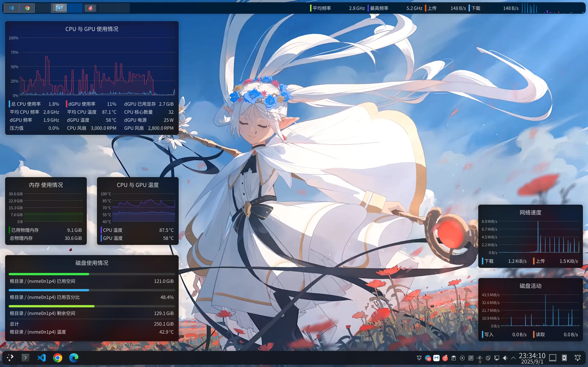
Task: Open Google Chrome from the top dock
Action: click(27, 8)
